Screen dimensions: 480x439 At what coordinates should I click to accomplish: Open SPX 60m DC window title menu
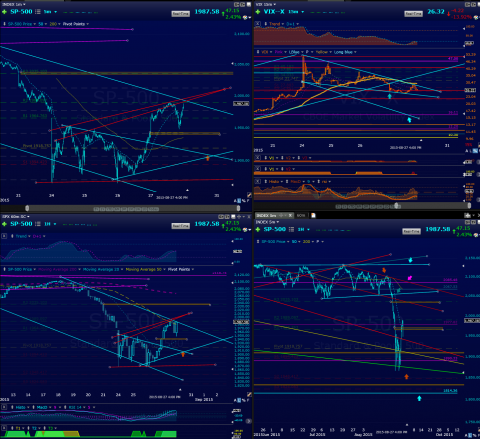click(16, 217)
